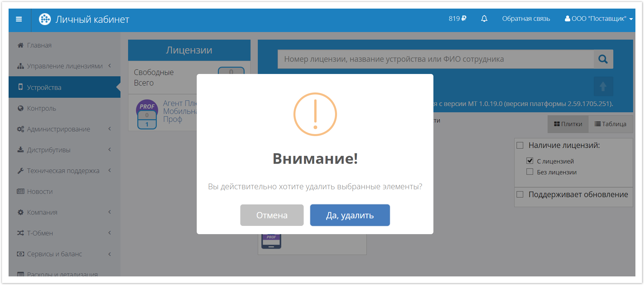The height and width of the screenshot is (285, 644).
Task: Click the notification bell icon
Action: [484, 18]
